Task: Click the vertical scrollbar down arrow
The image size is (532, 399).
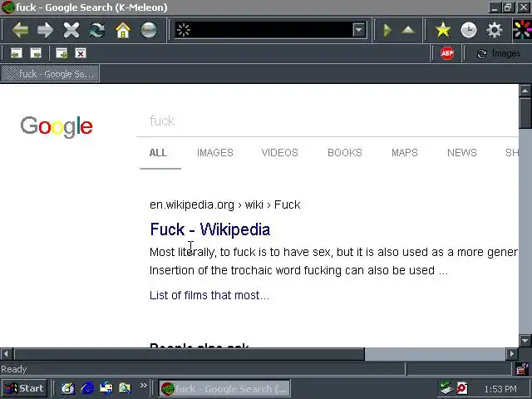Action: pos(525,340)
